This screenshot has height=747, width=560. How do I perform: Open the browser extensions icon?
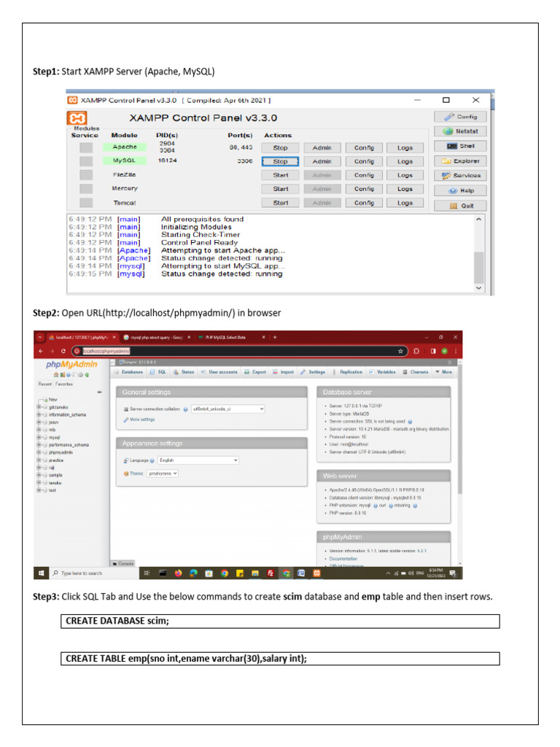tap(416, 351)
